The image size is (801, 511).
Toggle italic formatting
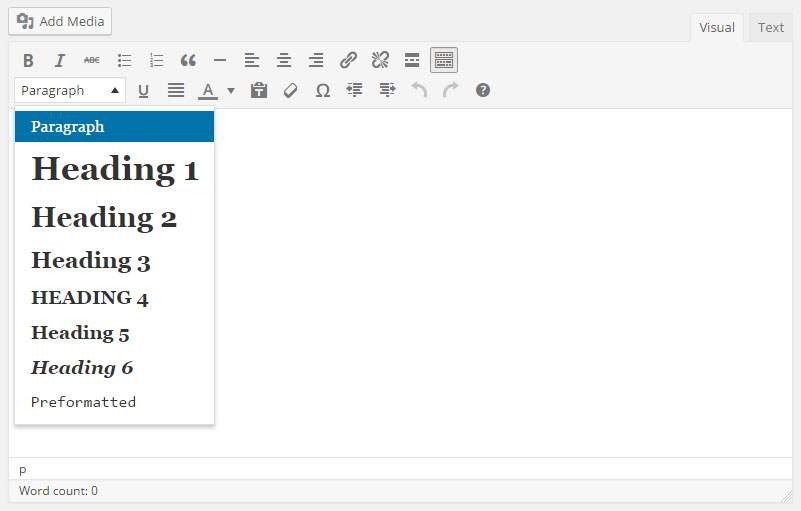[x=60, y=60]
